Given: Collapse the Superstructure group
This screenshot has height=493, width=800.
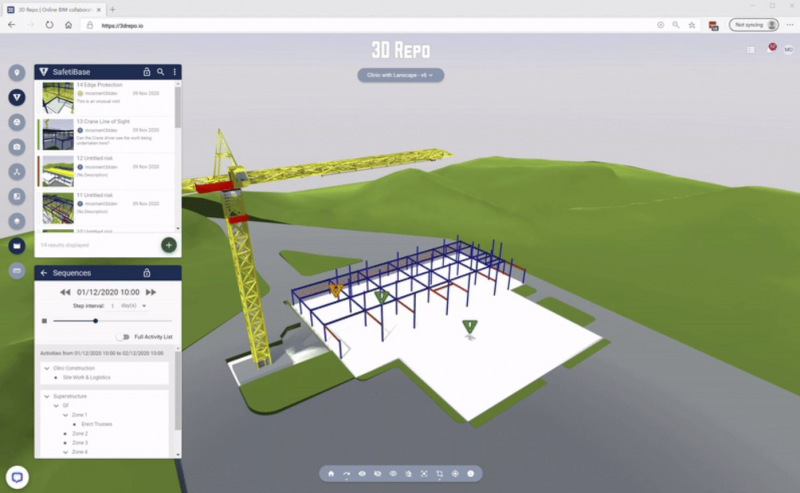Looking at the screenshot, I should pyautogui.click(x=47, y=396).
